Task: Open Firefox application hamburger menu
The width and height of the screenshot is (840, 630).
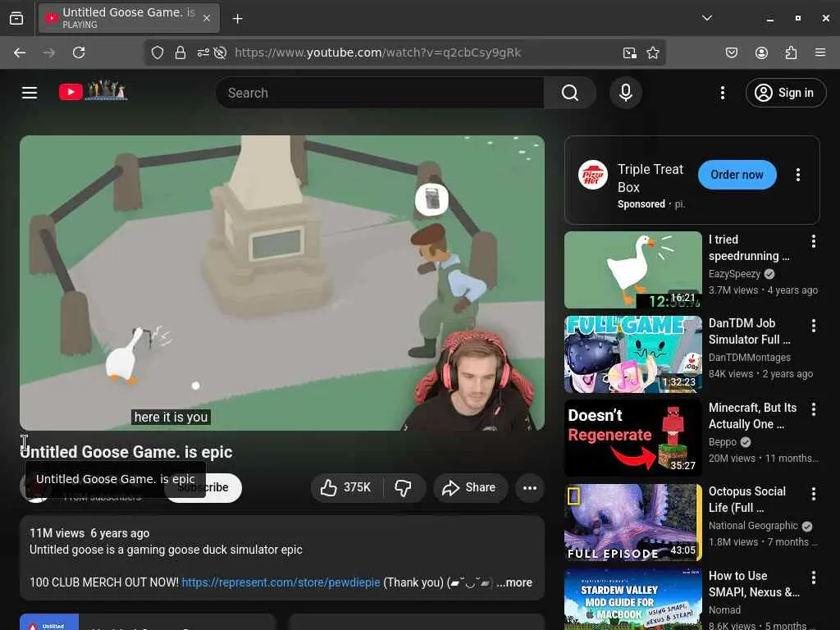Action: pos(820,52)
